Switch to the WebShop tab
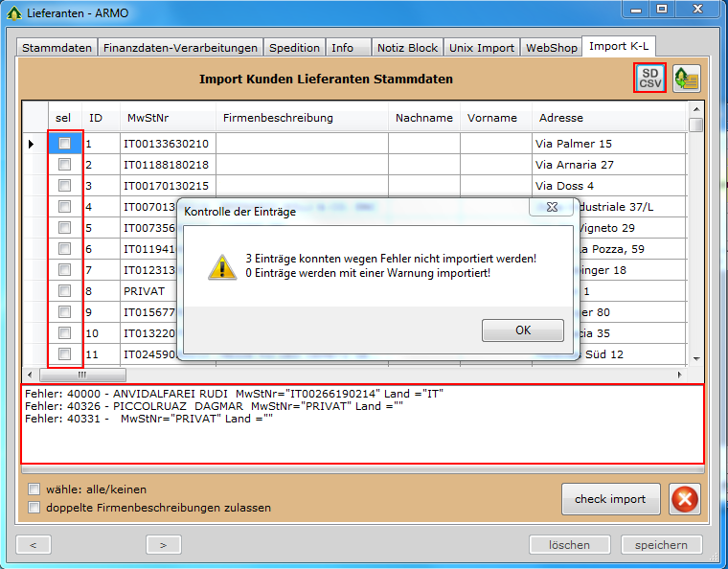 (552, 48)
